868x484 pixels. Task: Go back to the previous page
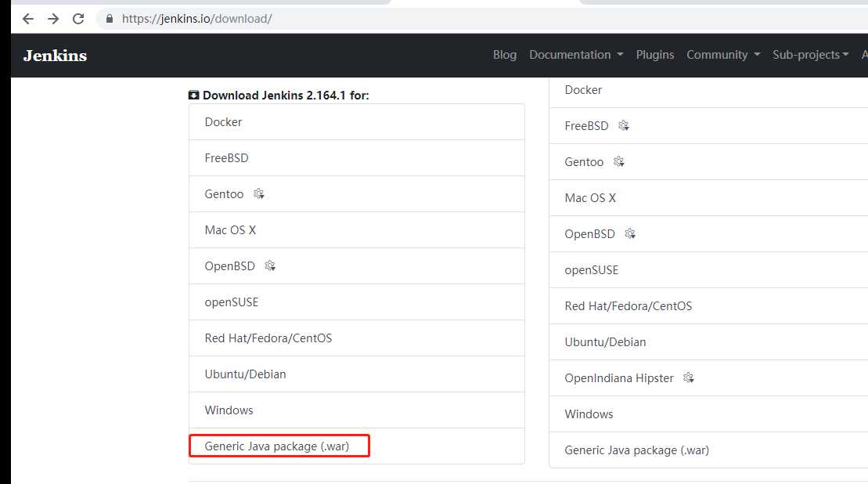[27, 19]
